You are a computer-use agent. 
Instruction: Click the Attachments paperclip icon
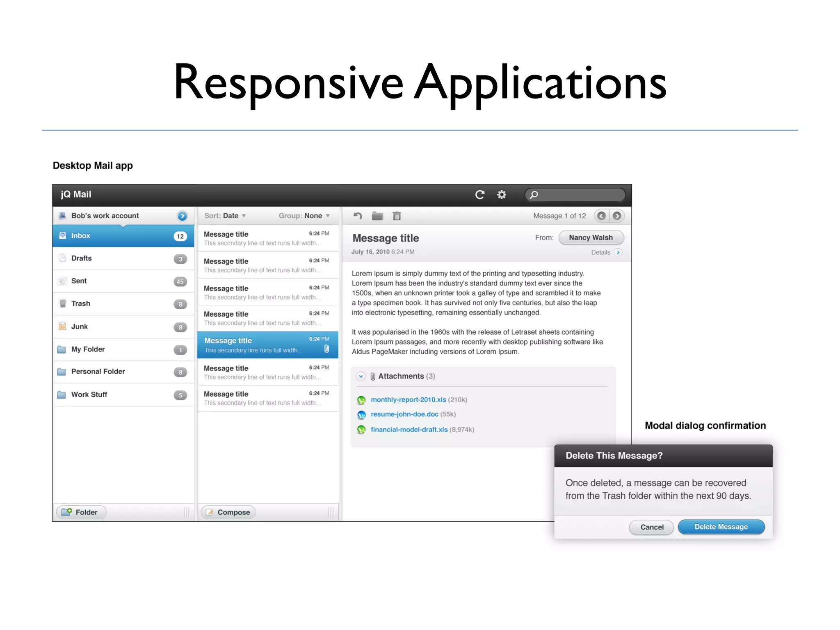(372, 376)
